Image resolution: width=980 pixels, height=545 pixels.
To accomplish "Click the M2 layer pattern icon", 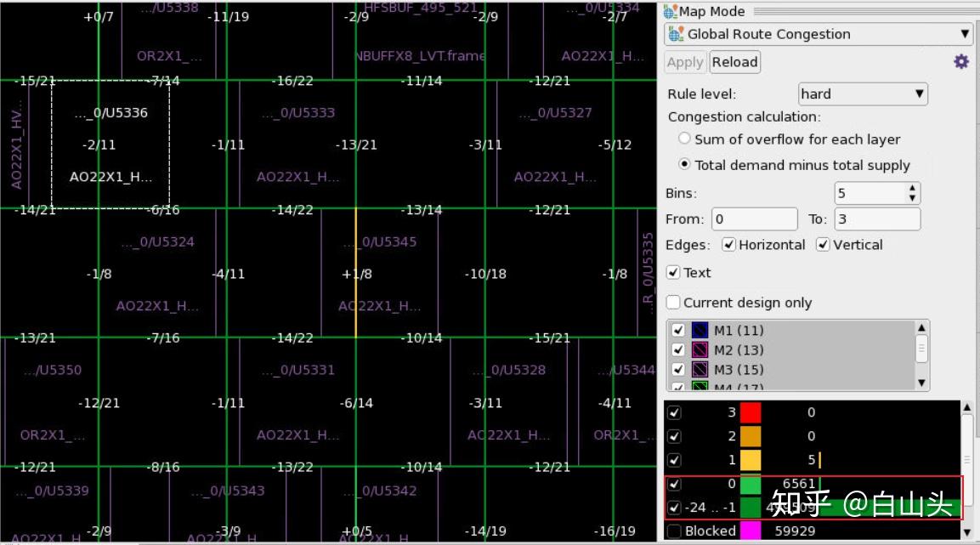I will point(700,350).
